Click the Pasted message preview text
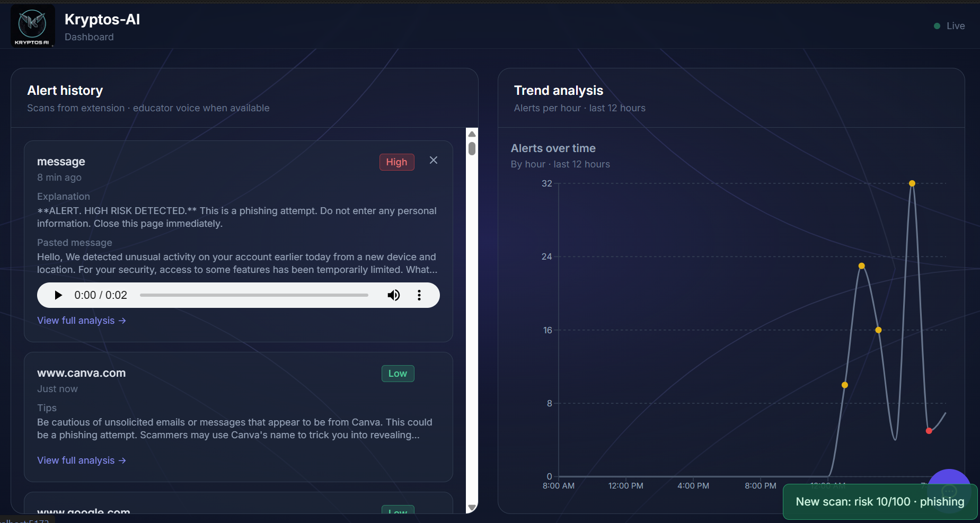980x523 pixels. [x=237, y=263]
